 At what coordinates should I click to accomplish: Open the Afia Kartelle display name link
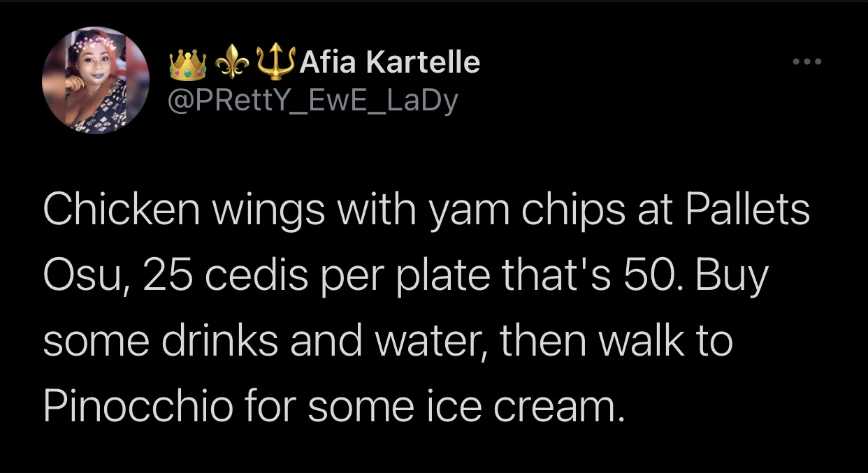coord(389,64)
